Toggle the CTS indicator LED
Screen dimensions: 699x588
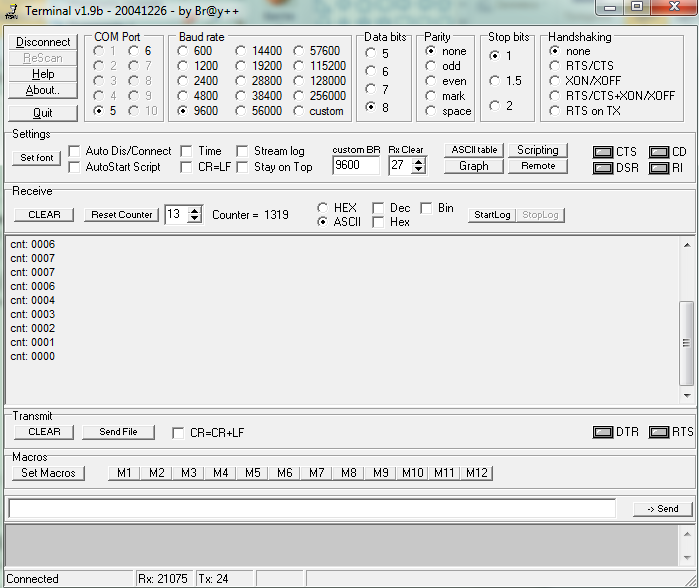click(x=603, y=152)
